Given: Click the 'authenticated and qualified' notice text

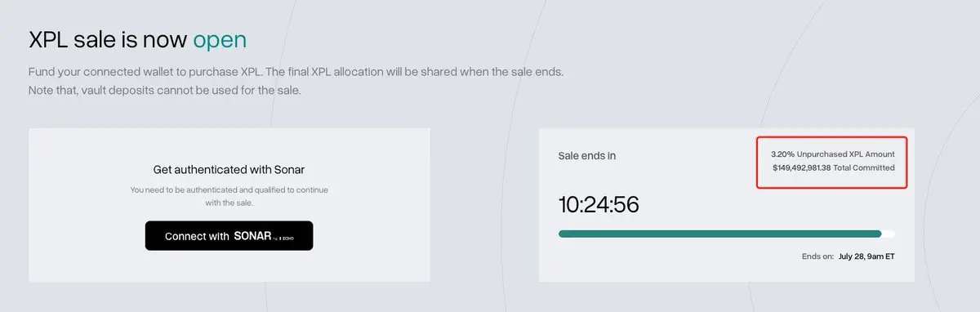Looking at the screenshot, I should coord(229,196).
